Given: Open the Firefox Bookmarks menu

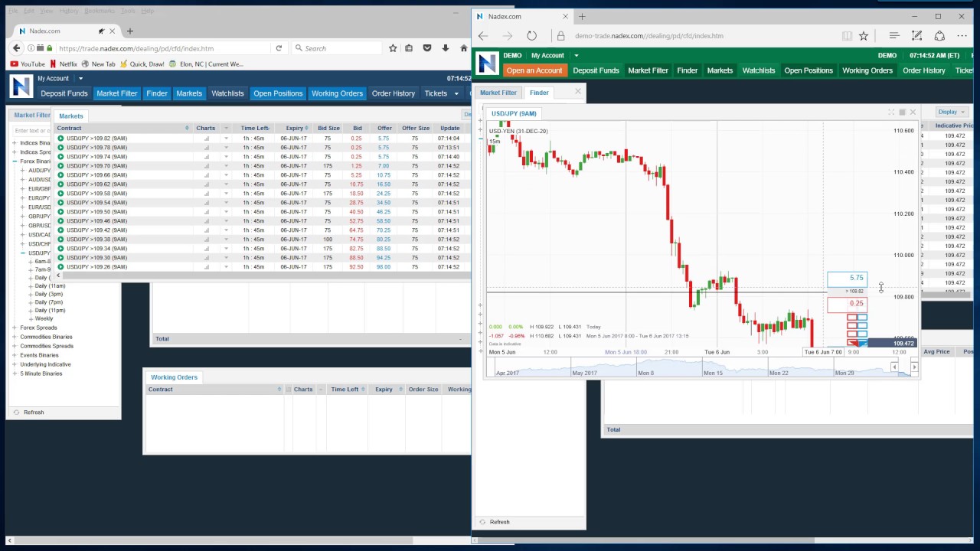Looking at the screenshot, I should pyautogui.click(x=99, y=11).
